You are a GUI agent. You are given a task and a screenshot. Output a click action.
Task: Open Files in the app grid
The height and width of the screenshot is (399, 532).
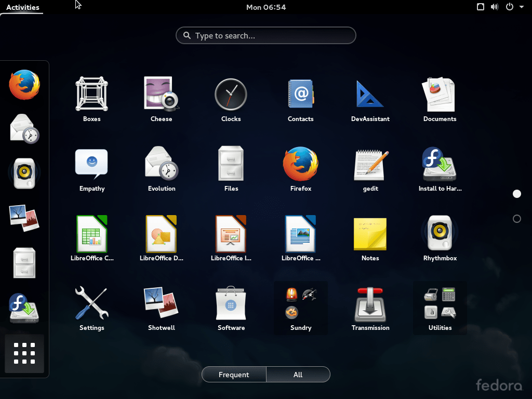[x=231, y=169]
